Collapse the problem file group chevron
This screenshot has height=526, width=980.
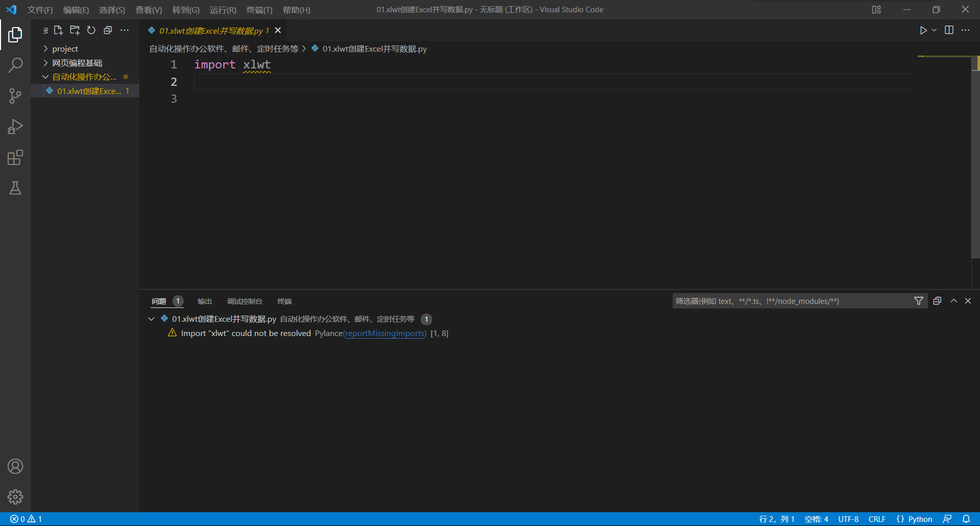click(x=152, y=319)
